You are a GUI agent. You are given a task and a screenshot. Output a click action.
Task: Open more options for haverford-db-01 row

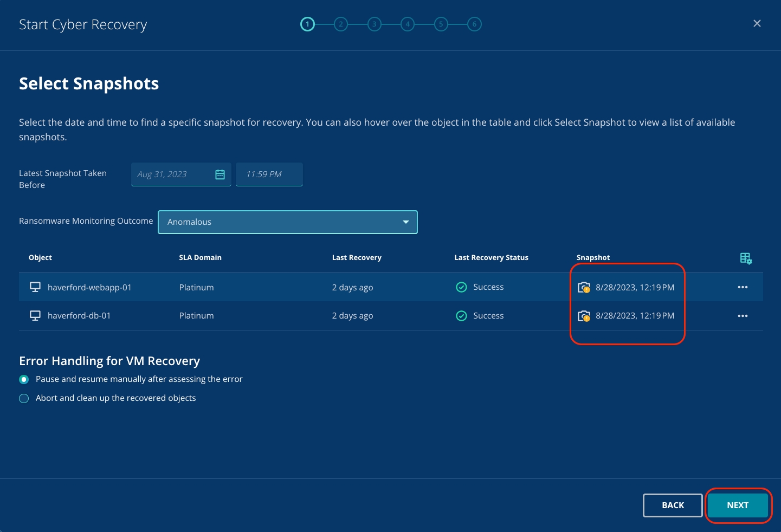[743, 316]
